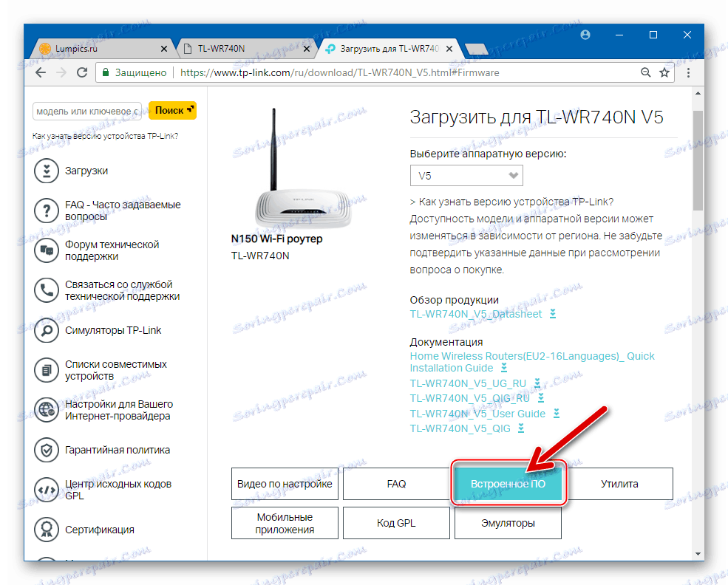This screenshot has width=728, height=585.
Task: Open a new browser tab
Action: [x=476, y=49]
